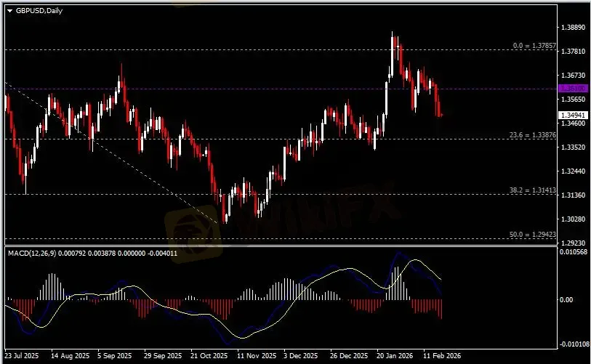Click price scale value 1.32440
The width and height of the screenshot is (591, 364).
[x=573, y=171]
